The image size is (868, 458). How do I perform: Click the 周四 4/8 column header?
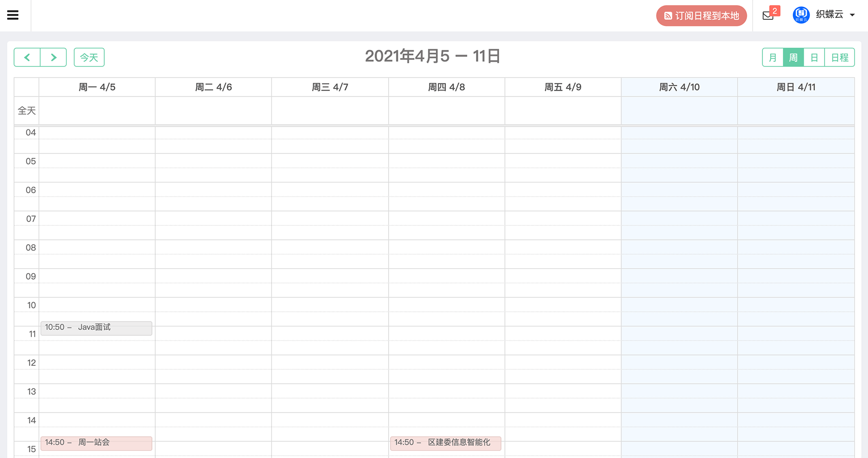coord(447,87)
